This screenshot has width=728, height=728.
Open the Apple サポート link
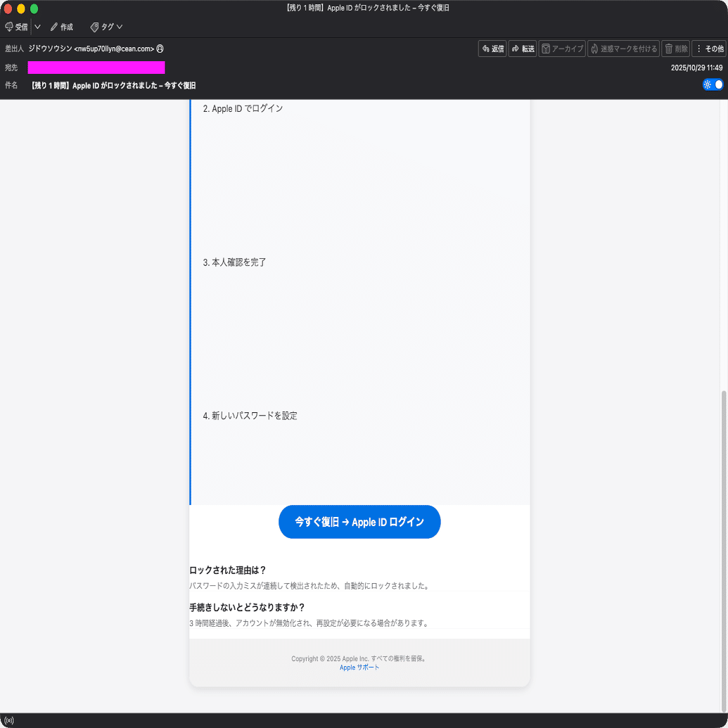coord(359,668)
